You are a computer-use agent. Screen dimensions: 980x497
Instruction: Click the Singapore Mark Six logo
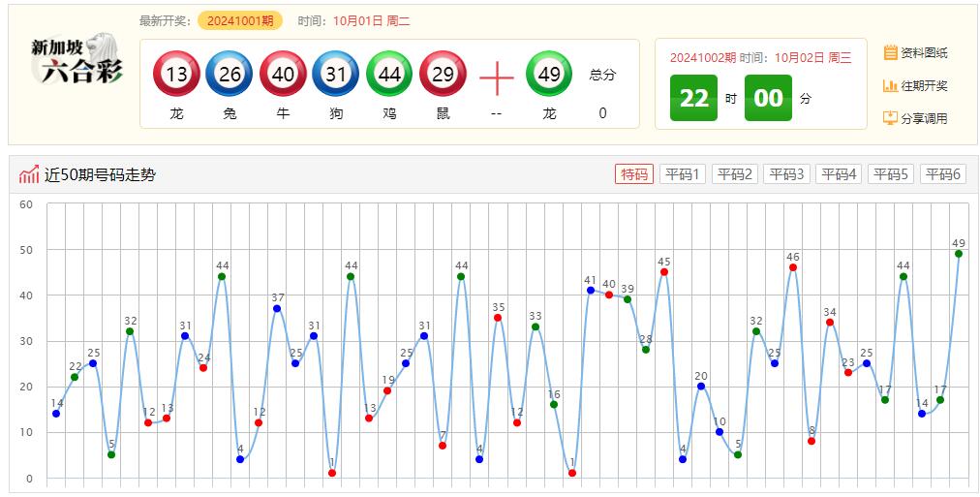77,63
